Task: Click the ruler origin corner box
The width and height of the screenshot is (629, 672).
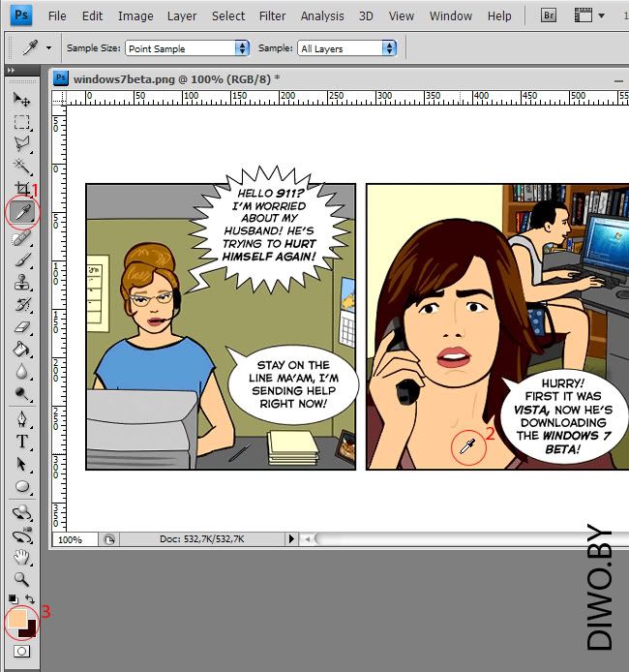Action: (x=59, y=98)
